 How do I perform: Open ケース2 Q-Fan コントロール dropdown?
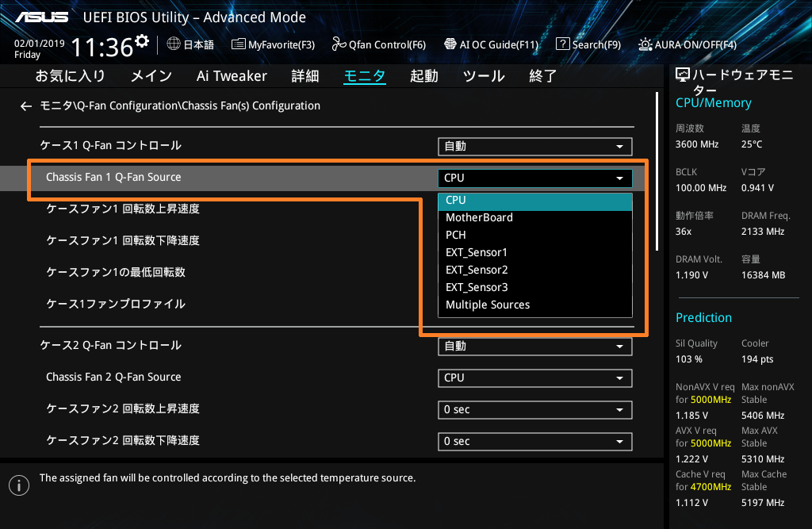535,346
